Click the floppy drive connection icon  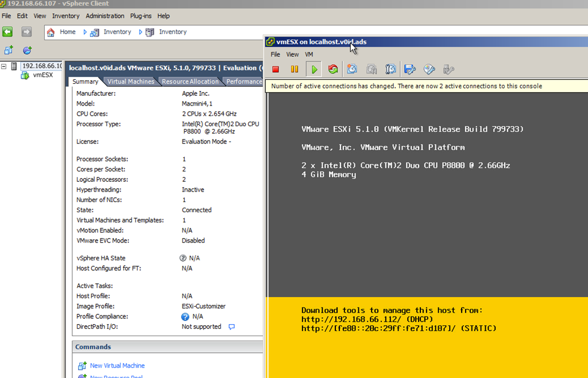point(410,69)
